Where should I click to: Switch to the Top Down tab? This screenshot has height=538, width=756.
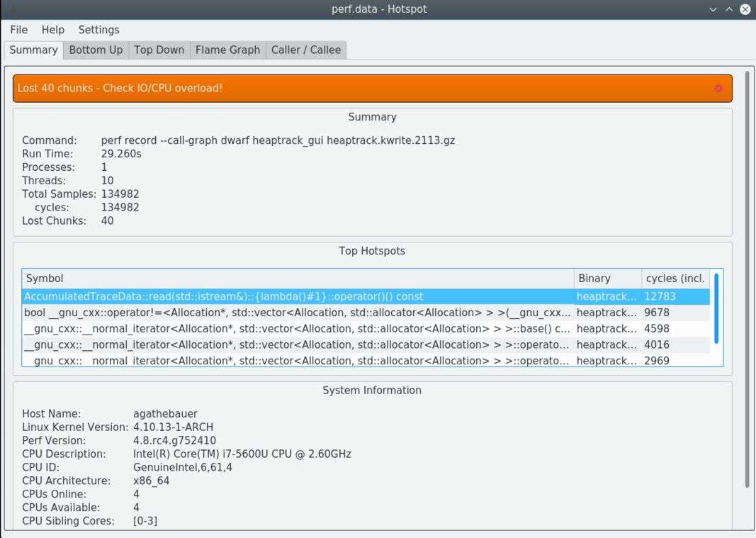tap(159, 50)
